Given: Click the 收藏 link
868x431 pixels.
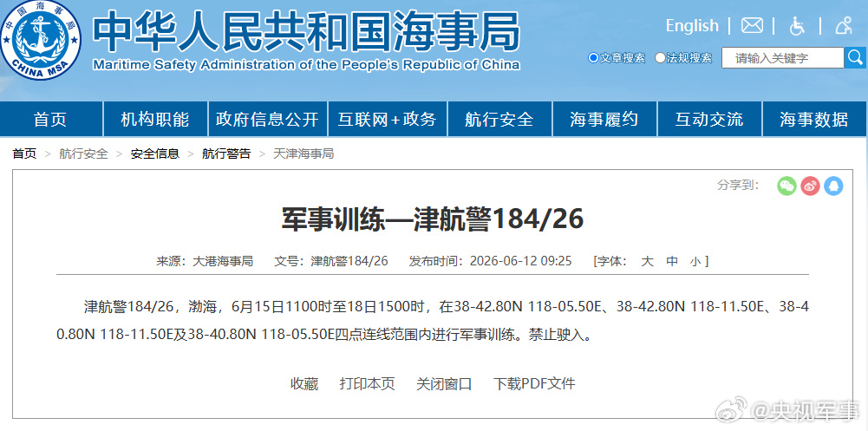Looking at the screenshot, I should [x=304, y=384].
